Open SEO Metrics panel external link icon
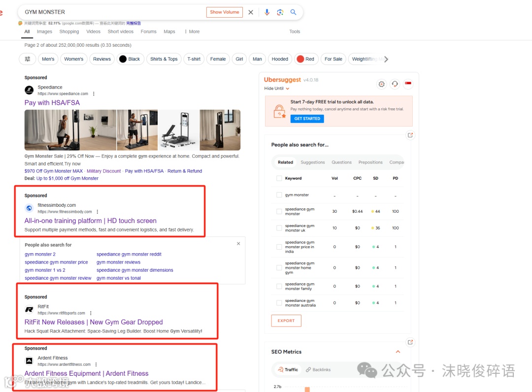Screen dimensions: 532x392 (x=410, y=342)
